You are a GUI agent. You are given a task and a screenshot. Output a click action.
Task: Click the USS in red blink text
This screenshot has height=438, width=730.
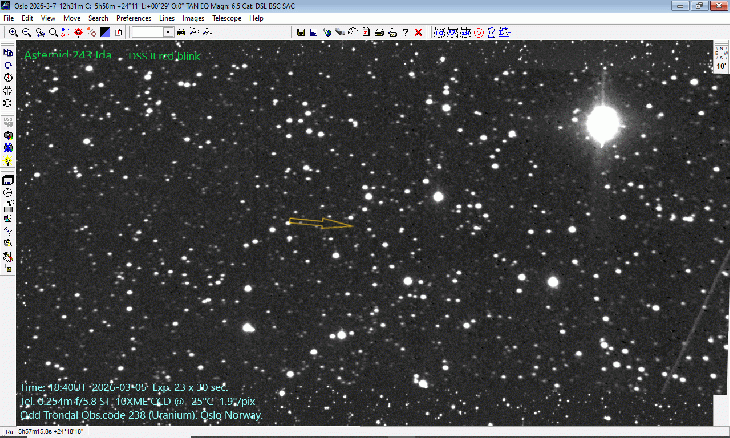[x=164, y=56]
